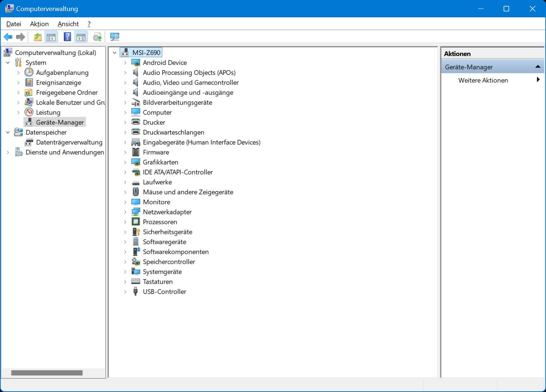Image resolution: width=546 pixels, height=392 pixels.
Task: Open the Aktion menu
Action: [39, 24]
